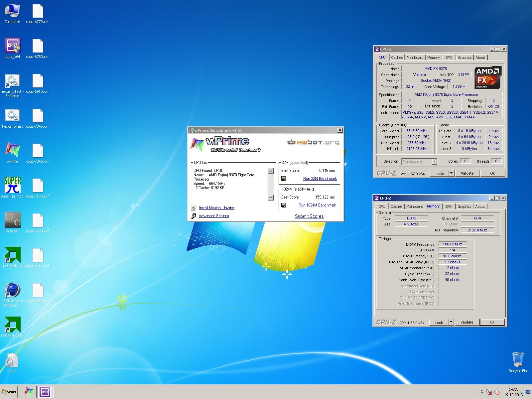Click CPU List scrollbar up arrow
Viewport: 532px width, 399px height.
click(x=271, y=171)
